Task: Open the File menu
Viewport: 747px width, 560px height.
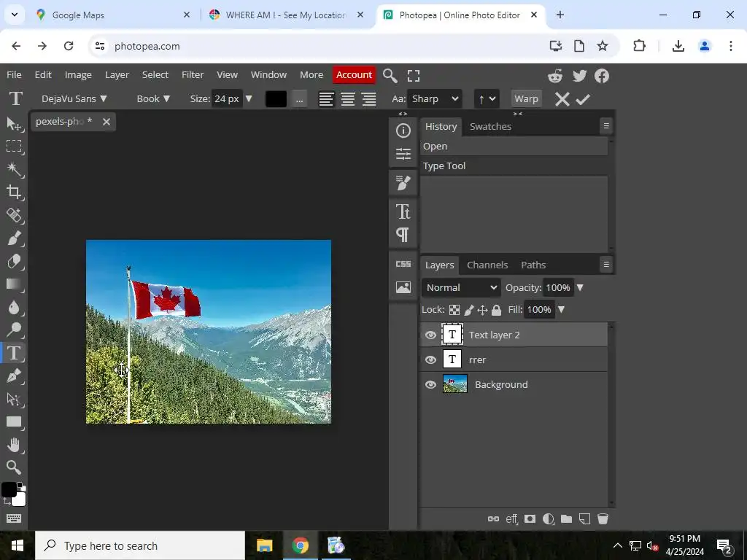Action: point(14,75)
